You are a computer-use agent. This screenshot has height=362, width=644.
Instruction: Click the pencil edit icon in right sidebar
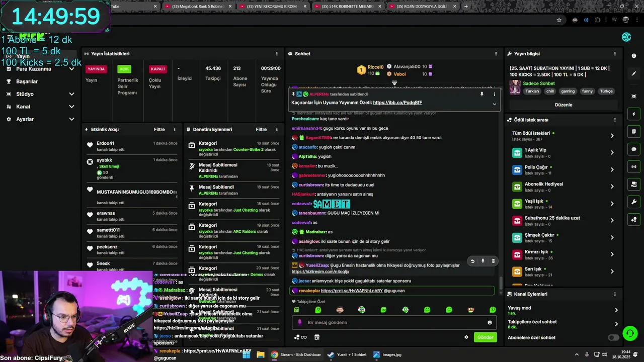click(x=633, y=73)
